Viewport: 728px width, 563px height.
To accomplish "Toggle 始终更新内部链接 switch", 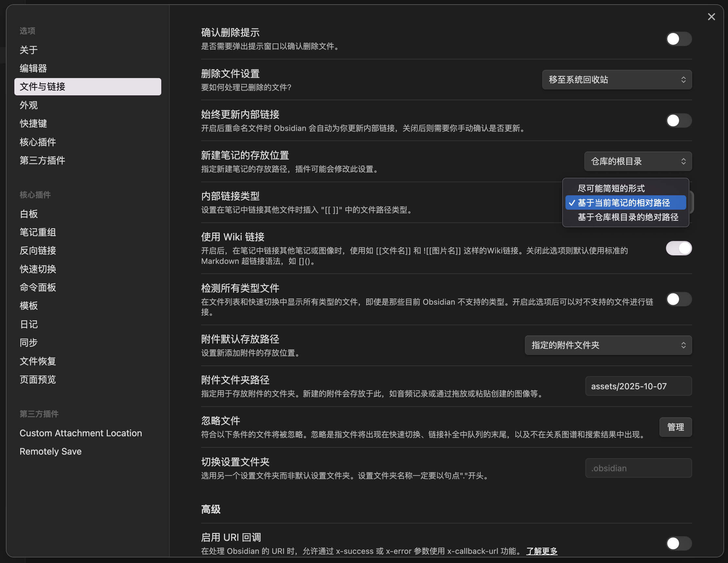I will [678, 121].
